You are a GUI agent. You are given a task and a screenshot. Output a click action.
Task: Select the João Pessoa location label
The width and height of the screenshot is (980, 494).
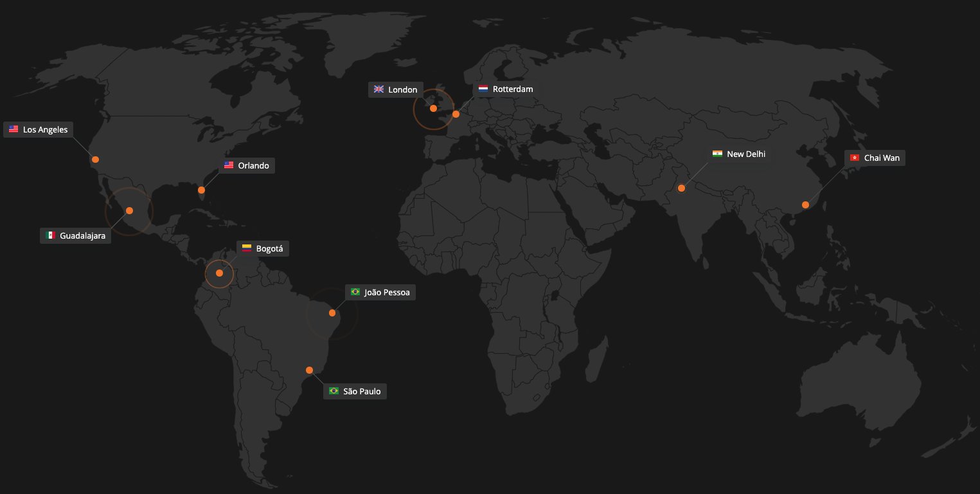click(x=380, y=292)
